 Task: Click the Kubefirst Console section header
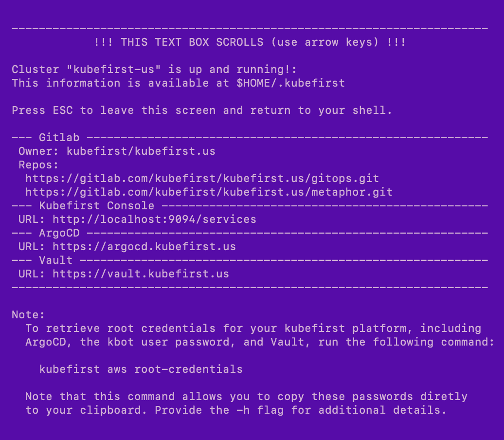96,206
